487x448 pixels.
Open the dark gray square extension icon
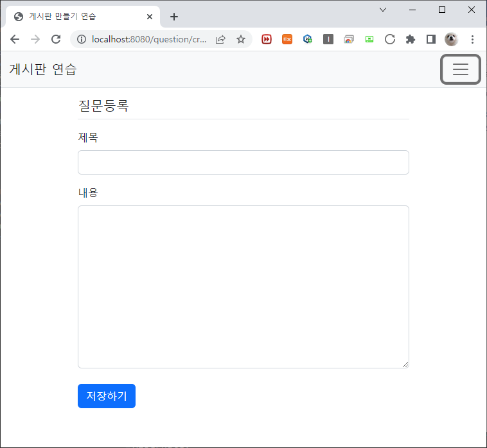click(328, 39)
